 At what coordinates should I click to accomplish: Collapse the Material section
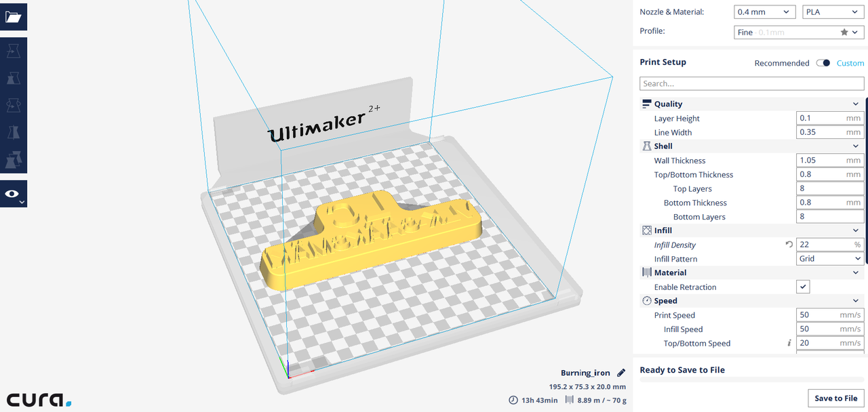(856, 272)
